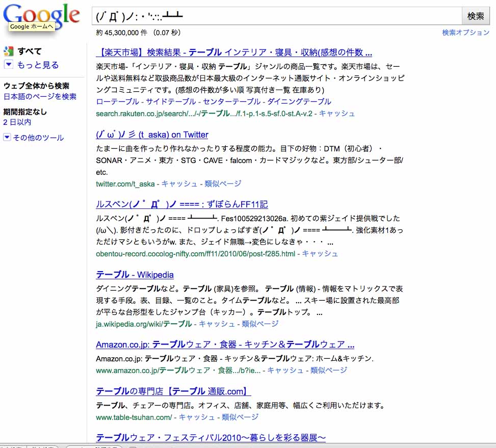
Task: Click 期間指定なし label
Action: point(25,112)
